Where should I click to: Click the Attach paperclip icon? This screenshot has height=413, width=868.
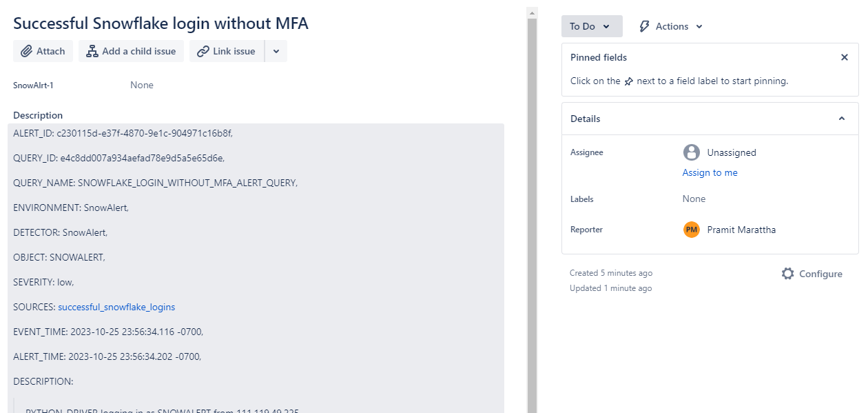pyautogui.click(x=28, y=50)
